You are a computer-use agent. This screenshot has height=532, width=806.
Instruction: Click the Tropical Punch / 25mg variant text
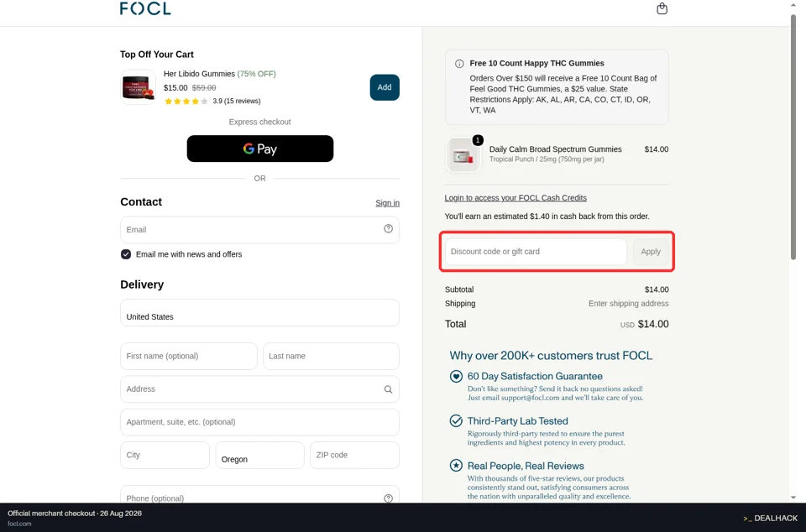[x=547, y=159]
